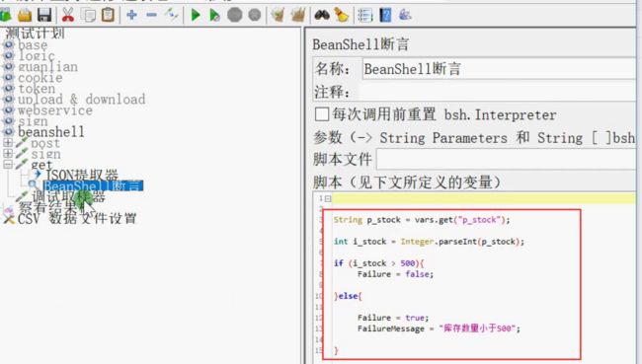
Task: Select the post sampler in tree
Action: coord(45,143)
